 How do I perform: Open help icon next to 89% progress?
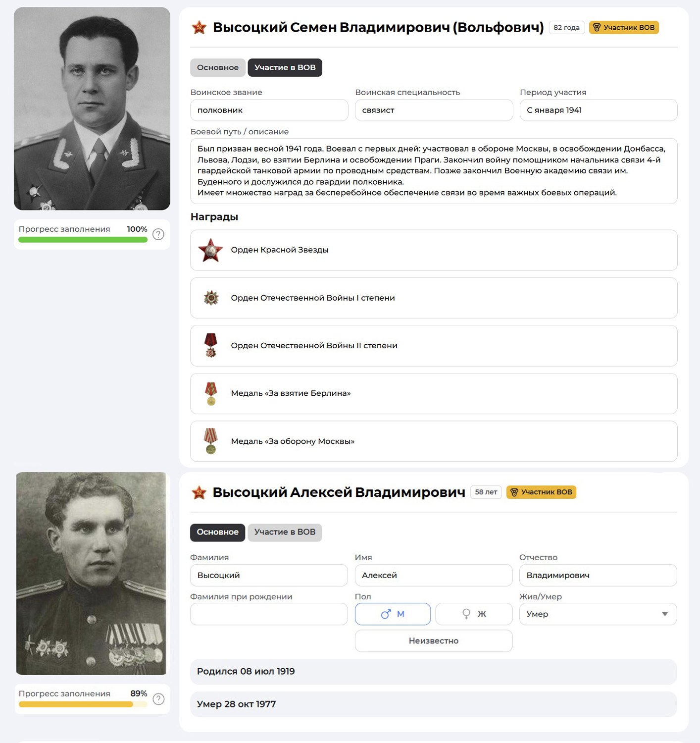tap(158, 699)
